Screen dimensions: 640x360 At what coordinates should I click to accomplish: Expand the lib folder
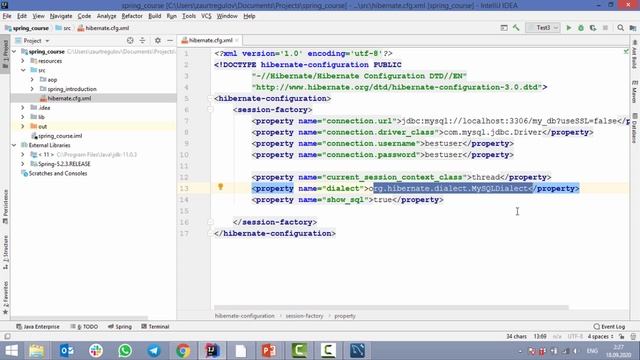[23, 117]
